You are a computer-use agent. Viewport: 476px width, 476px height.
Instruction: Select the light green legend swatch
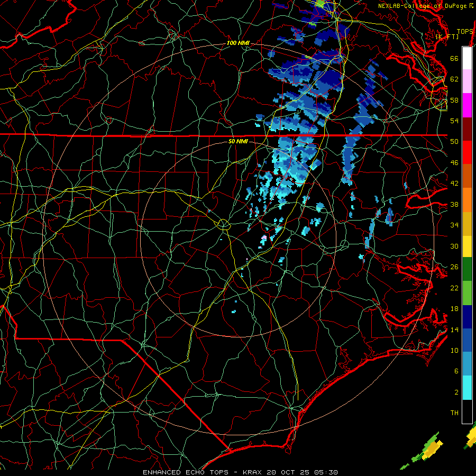pos(467,292)
